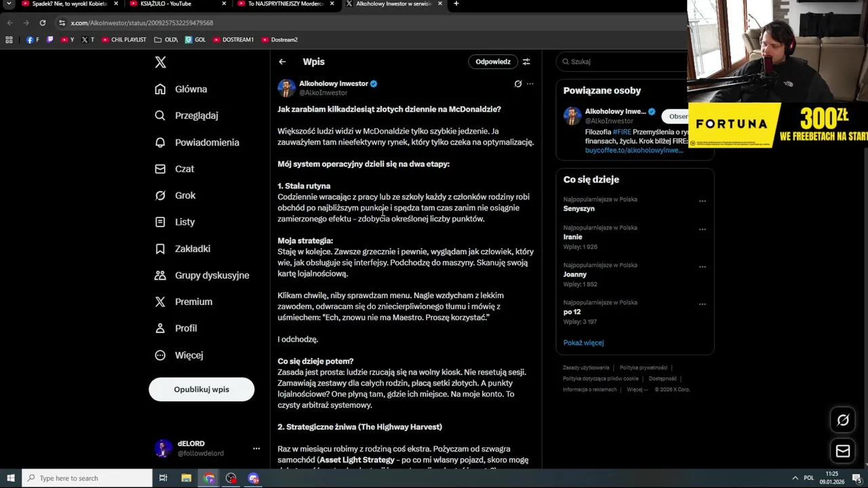Click the Grok explain icon on the post

(x=518, y=84)
